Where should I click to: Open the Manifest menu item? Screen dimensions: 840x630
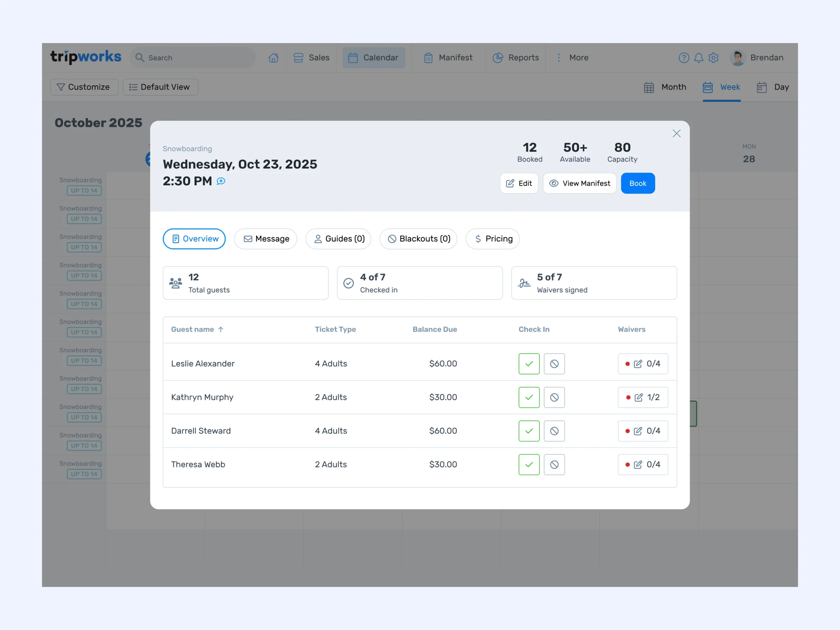click(448, 58)
